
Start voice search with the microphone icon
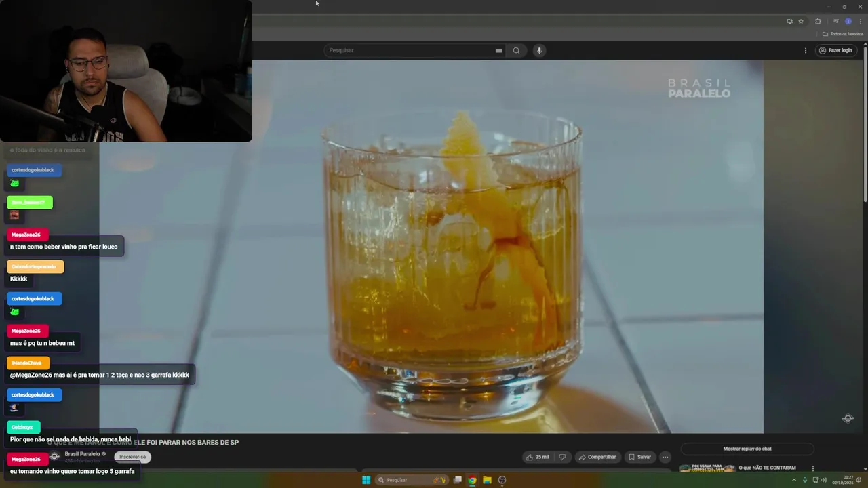click(539, 50)
